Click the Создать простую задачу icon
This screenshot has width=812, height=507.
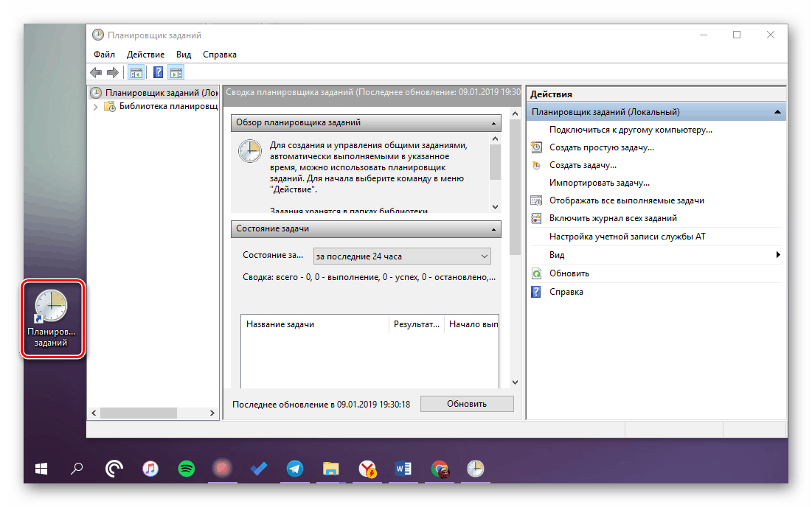click(536, 147)
